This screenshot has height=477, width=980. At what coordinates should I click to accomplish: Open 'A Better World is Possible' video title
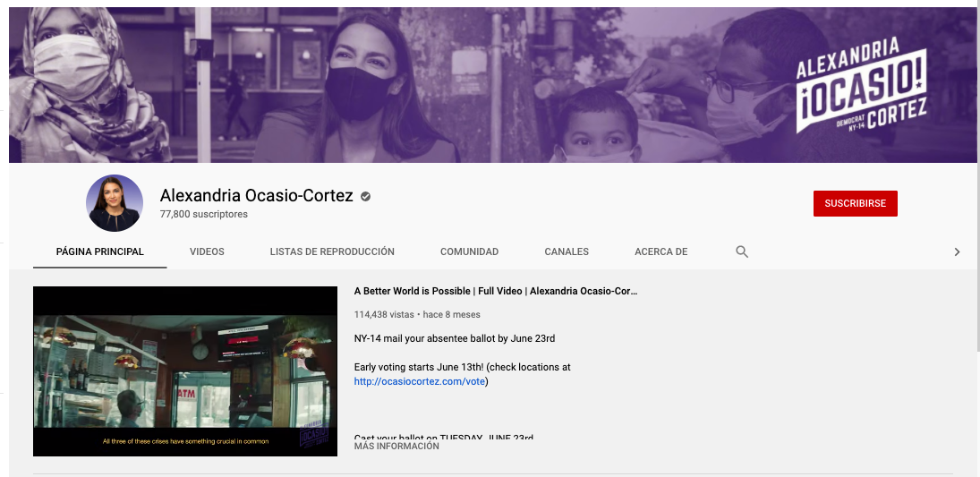[496, 292]
